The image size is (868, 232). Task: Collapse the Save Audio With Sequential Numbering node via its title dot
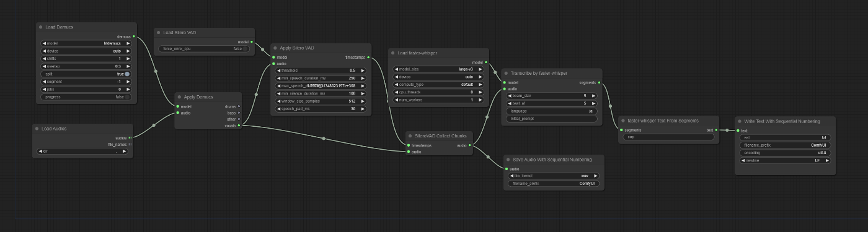[508, 160]
